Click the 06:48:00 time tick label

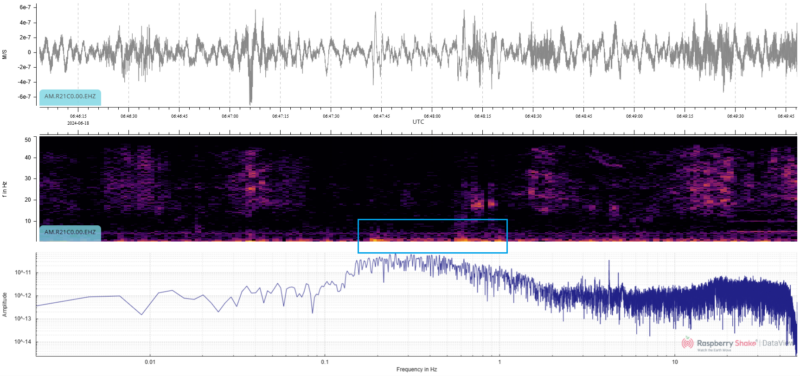tap(432, 116)
